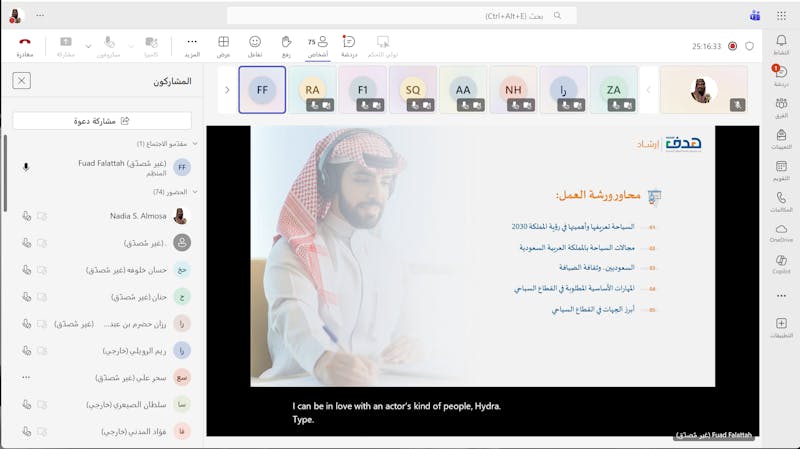Open the Raise hand control
The height and width of the screenshot is (449, 800).
tap(285, 46)
